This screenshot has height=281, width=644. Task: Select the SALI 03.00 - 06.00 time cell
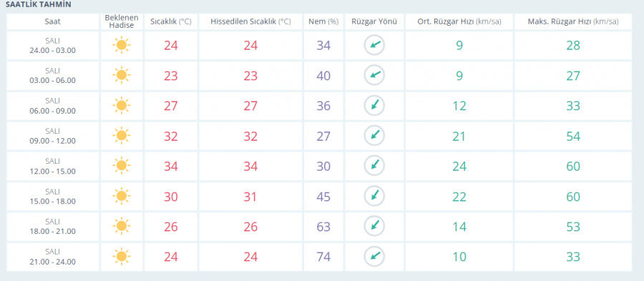[52, 76]
